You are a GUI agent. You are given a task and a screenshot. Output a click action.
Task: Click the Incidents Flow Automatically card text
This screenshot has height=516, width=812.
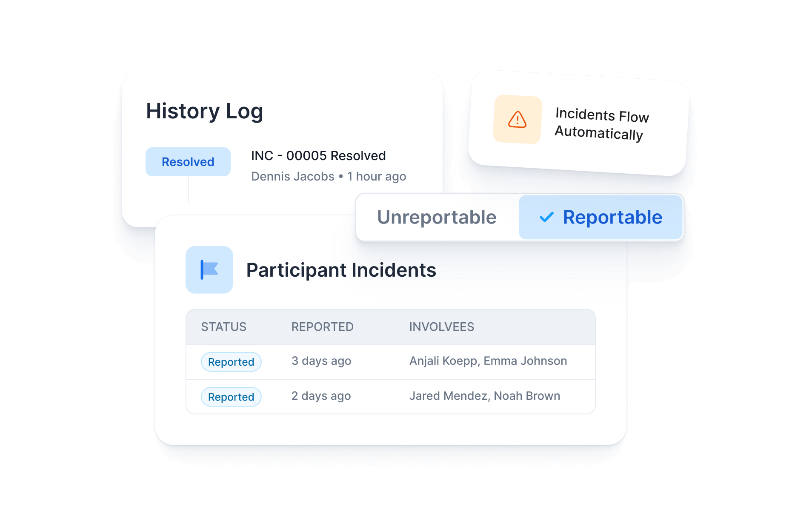click(x=601, y=124)
